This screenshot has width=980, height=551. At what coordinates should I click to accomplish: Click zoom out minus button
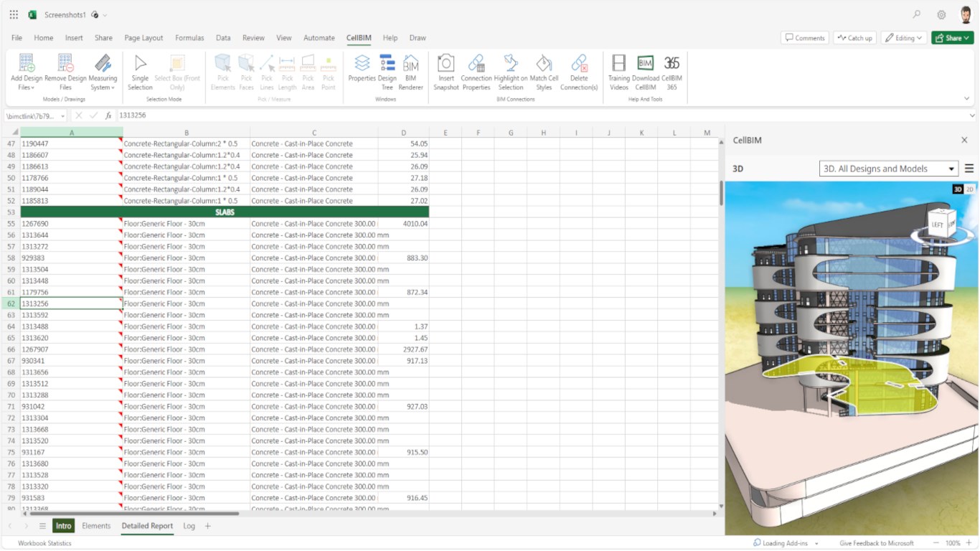(936, 543)
